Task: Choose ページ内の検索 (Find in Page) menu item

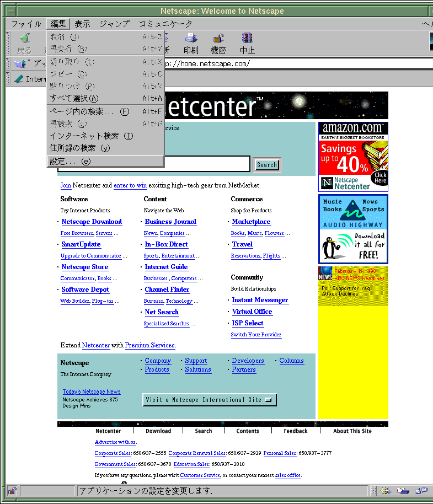Action: [105, 111]
